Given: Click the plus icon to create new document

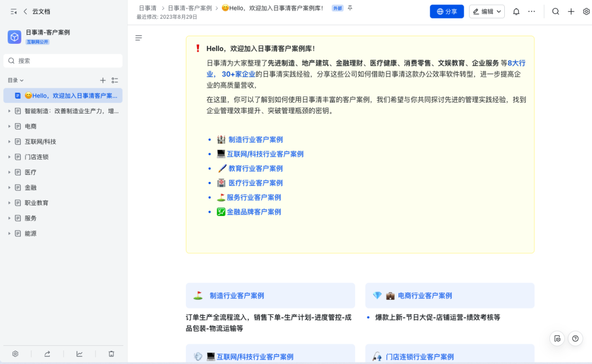Looking at the screenshot, I should click(571, 11).
